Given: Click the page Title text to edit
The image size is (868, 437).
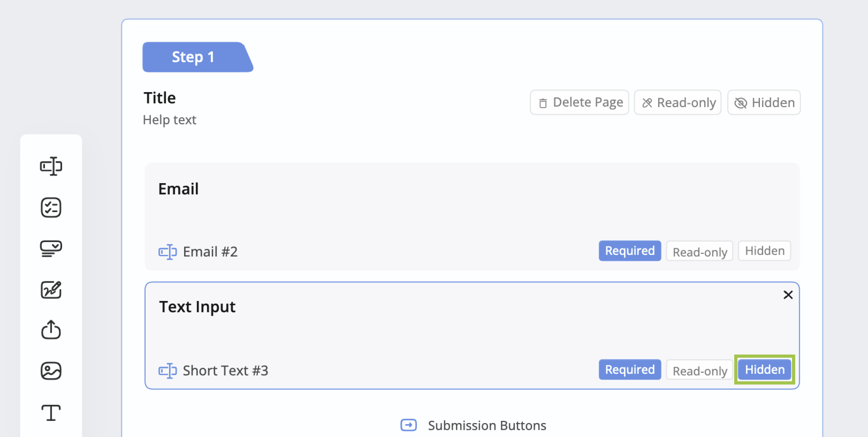Looking at the screenshot, I should pyautogui.click(x=160, y=98).
